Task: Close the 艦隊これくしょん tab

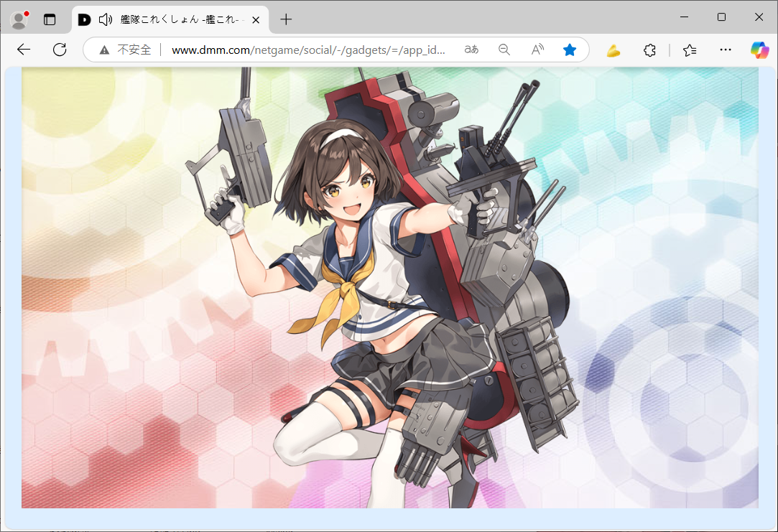Action: coord(256,20)
